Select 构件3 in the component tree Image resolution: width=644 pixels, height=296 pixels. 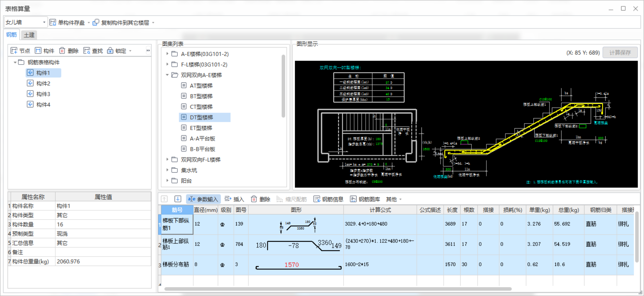[x=43, y=94]
